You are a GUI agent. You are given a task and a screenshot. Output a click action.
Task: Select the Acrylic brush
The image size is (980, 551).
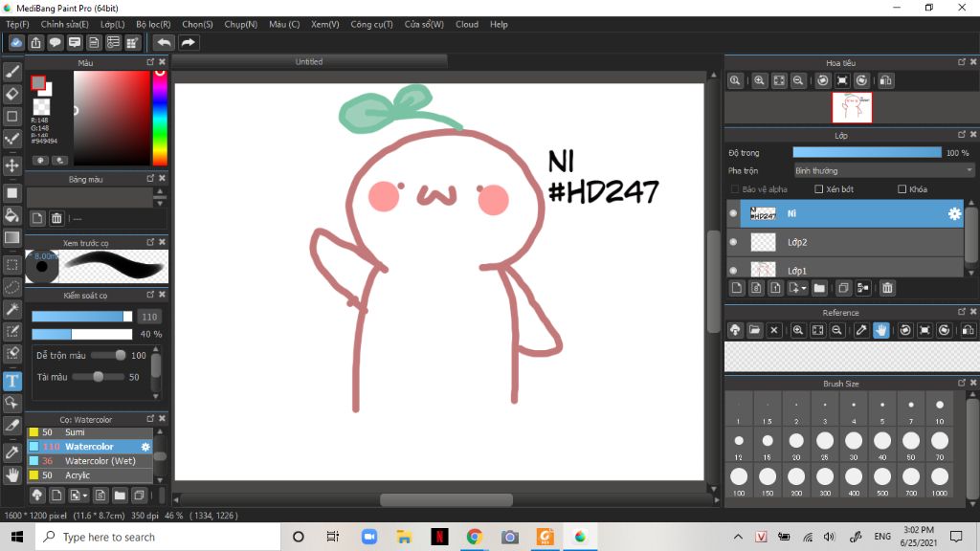point(89,475)
